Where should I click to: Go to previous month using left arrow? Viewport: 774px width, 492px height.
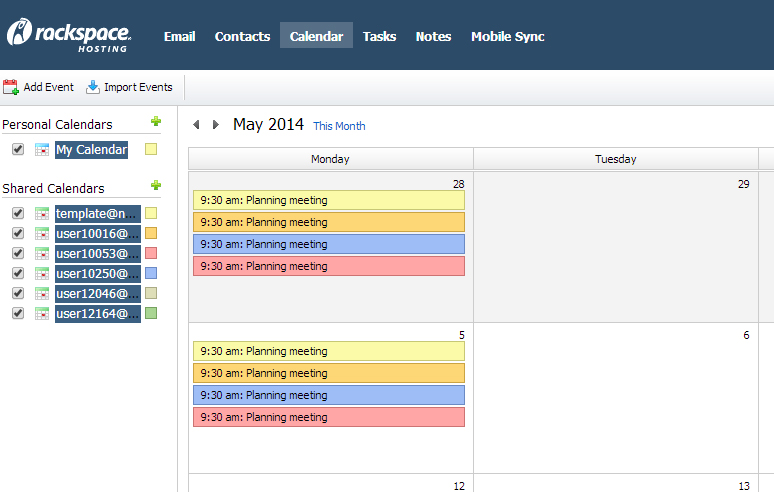[x=196, y=125]
